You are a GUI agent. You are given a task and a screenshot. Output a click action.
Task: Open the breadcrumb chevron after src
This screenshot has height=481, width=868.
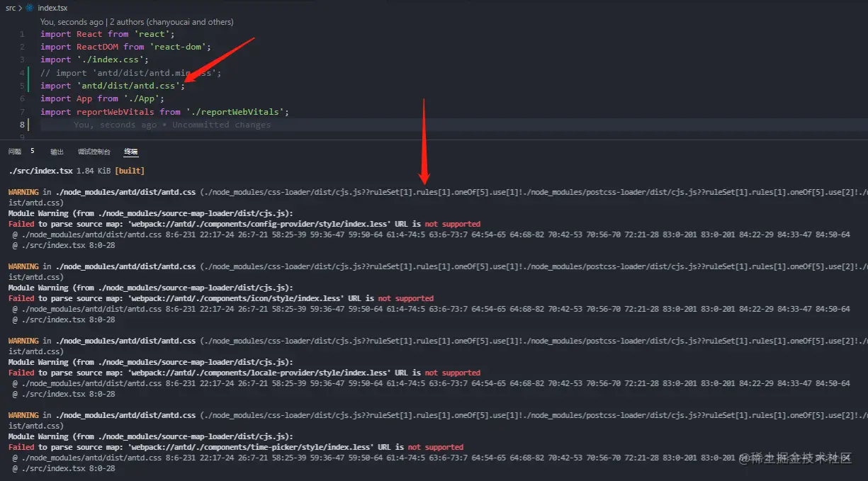coord(18,8)
